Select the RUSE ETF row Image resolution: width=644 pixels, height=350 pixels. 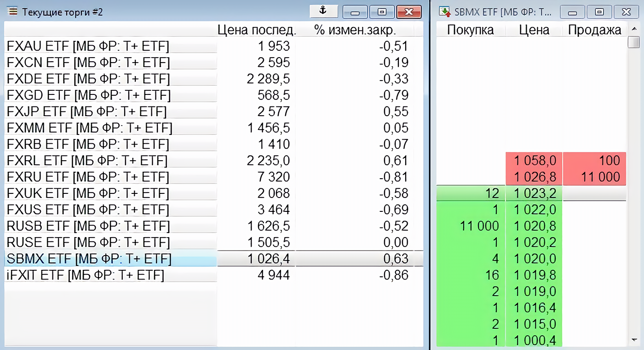214,242
